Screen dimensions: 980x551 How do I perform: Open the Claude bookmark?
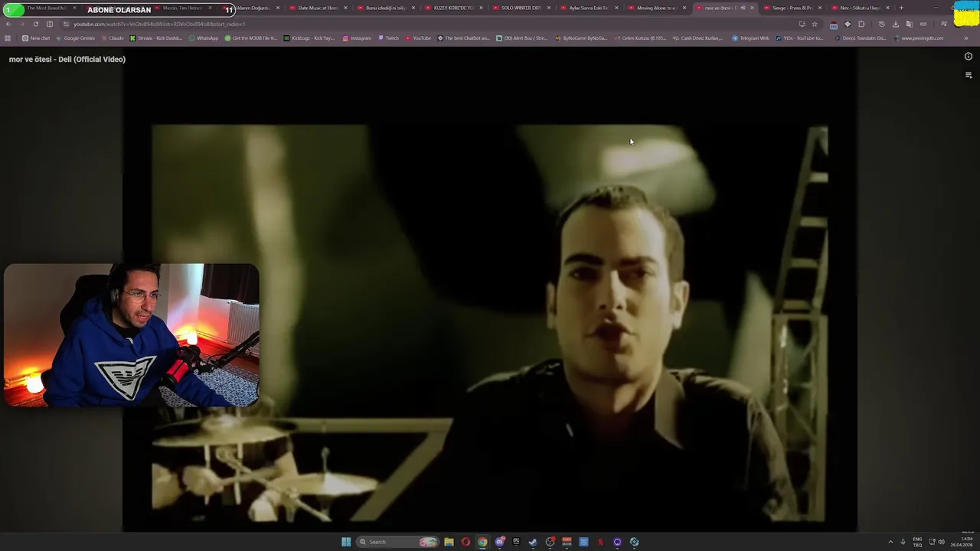[x=113, y=38]
